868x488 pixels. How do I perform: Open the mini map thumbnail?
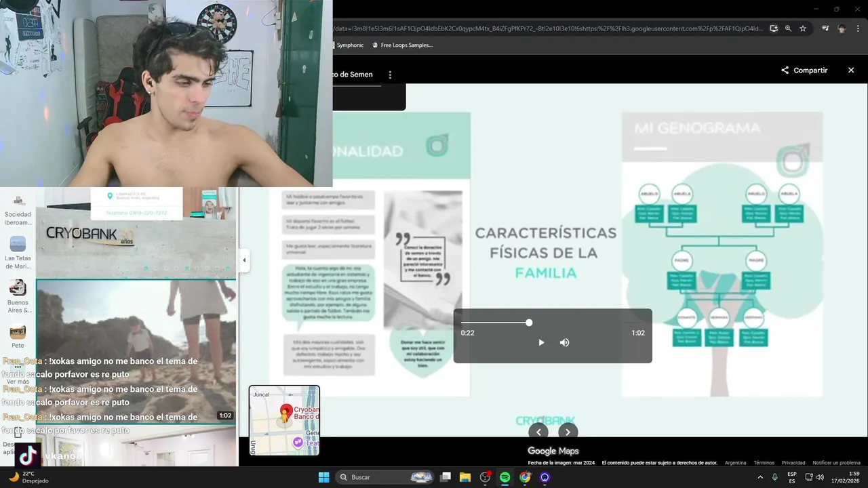[x=284, y=420]
